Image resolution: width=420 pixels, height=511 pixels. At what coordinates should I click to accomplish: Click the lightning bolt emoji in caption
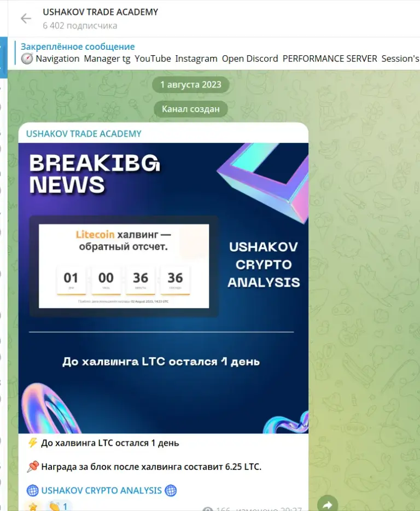click(33, 443)
